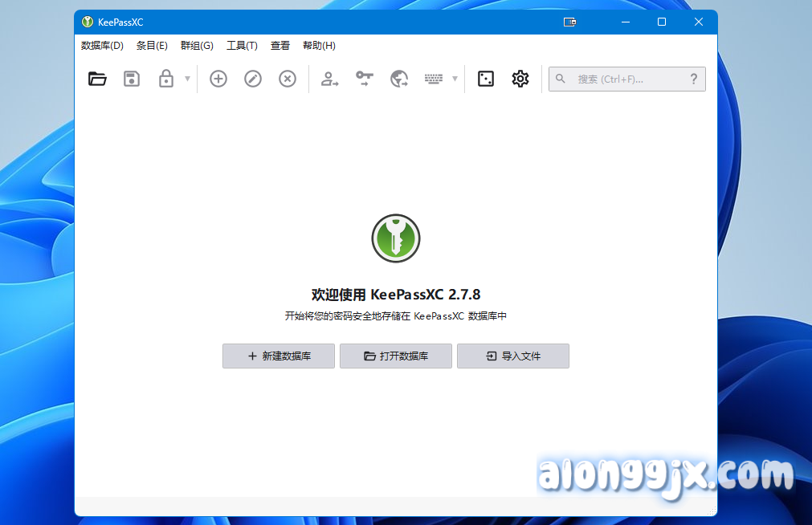
Task: Click the copy password key icon
Action: point(365,79)
